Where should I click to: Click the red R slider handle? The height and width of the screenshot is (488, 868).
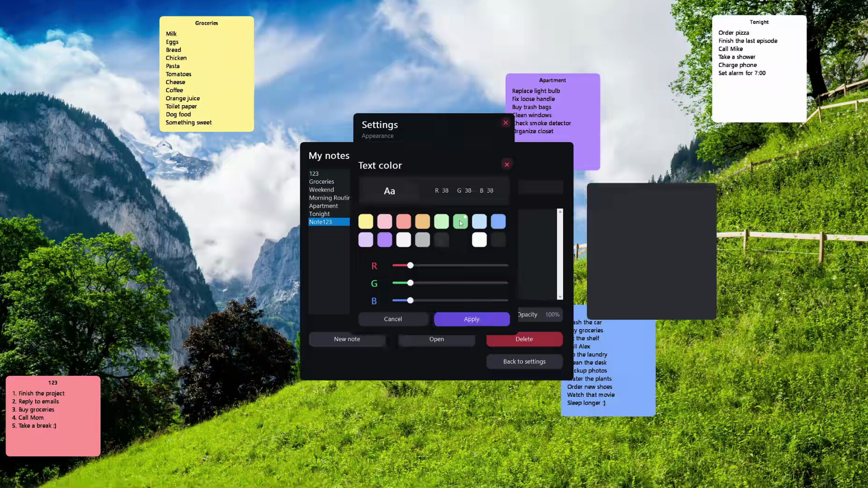coord(410,265)
